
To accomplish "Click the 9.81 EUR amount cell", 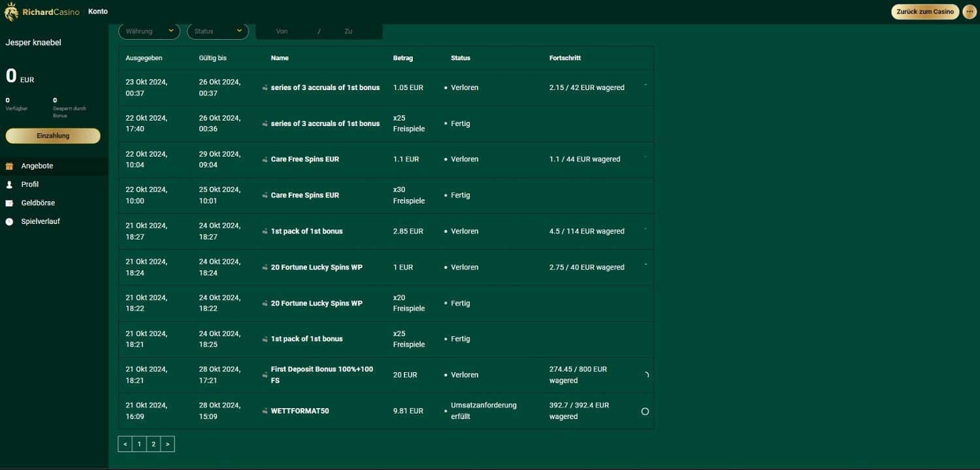I will [x=408, y=411].
